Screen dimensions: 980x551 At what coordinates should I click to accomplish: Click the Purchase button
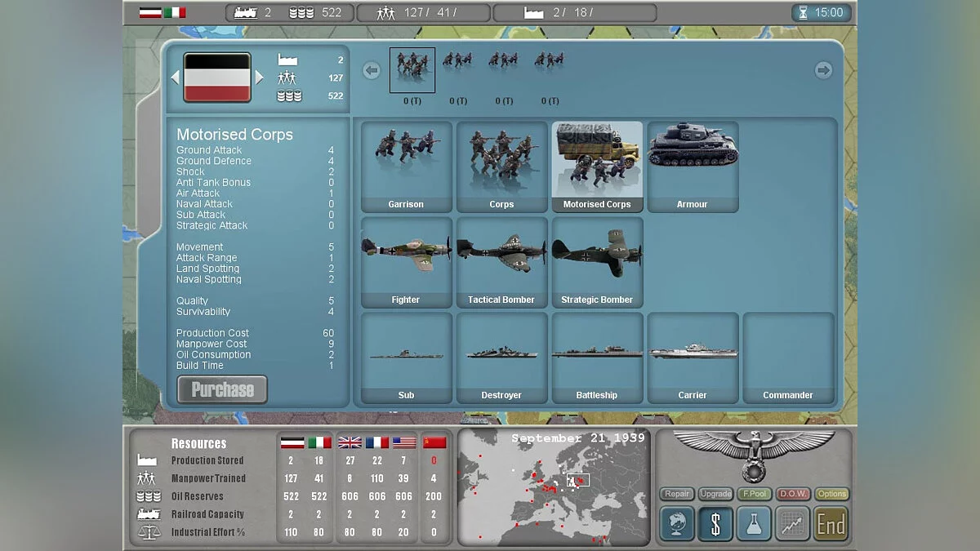(x=222, y=389)
